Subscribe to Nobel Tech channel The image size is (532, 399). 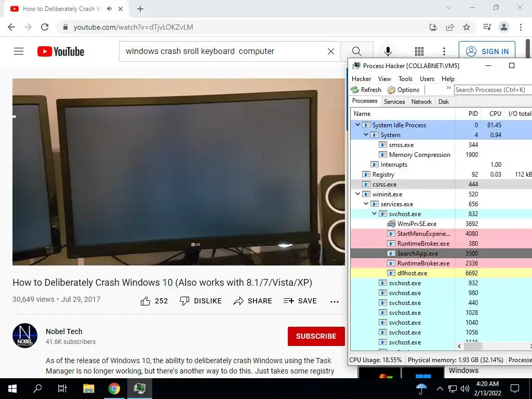click(x=316, y=336)
